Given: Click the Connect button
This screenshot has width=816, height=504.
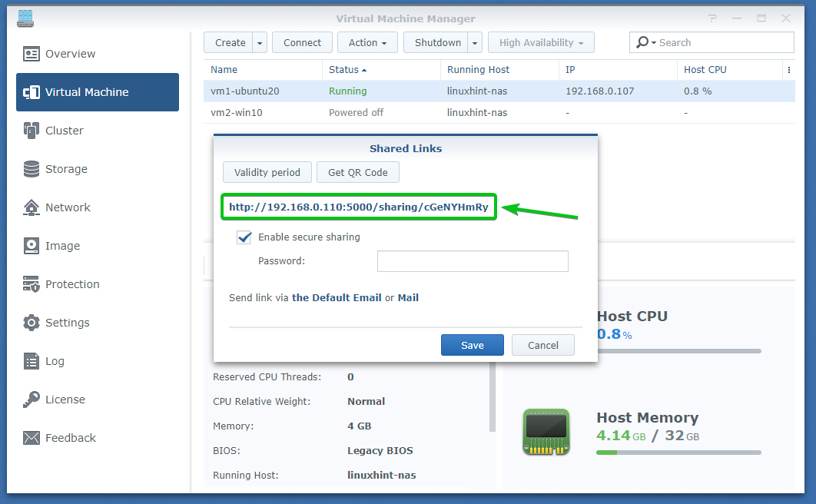Looking at the screenshot, I should (x=303, y=43).
